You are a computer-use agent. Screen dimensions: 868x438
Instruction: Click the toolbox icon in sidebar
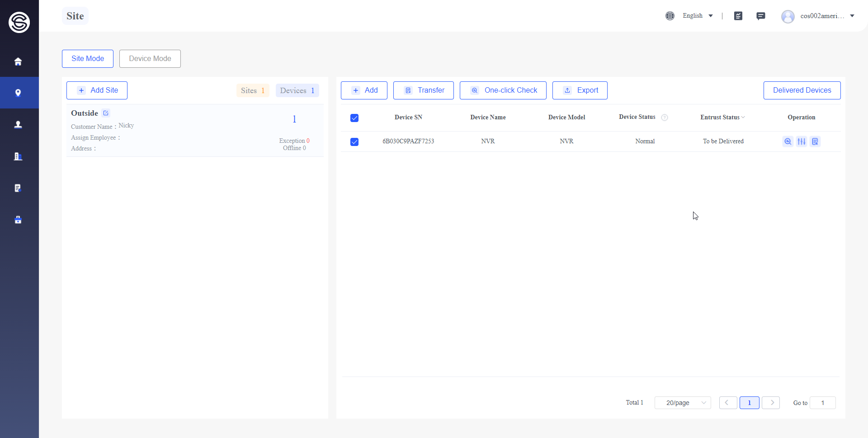[18, 220]
